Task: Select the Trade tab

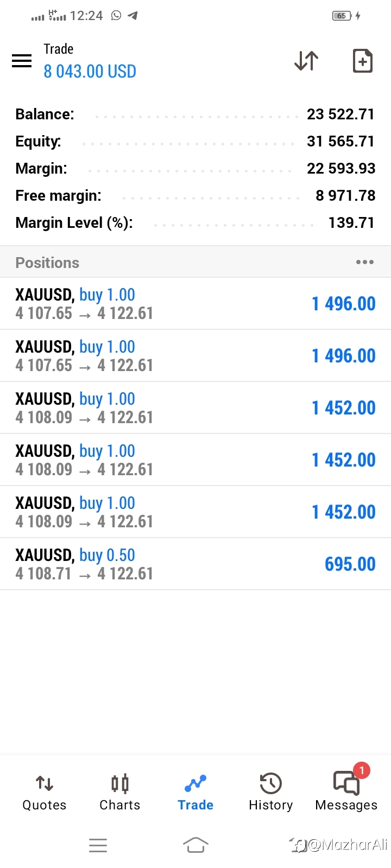Action: [195, 792]
